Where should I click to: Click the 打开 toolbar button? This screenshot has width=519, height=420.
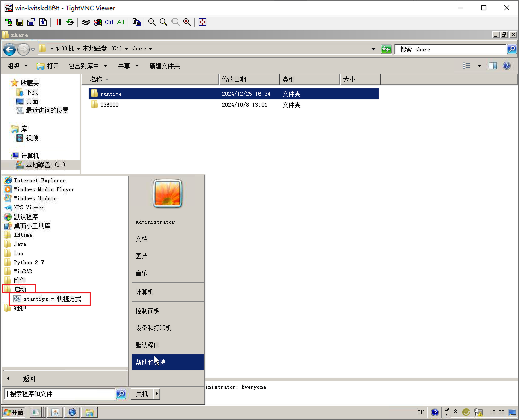click(x=48, y=66)
